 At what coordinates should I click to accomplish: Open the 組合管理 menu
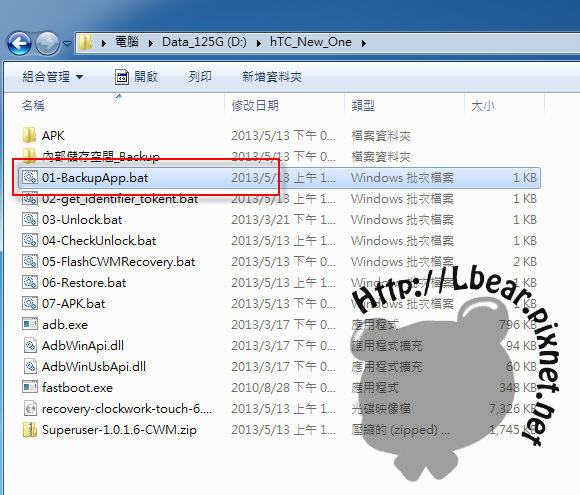click(x=53, y=77)
